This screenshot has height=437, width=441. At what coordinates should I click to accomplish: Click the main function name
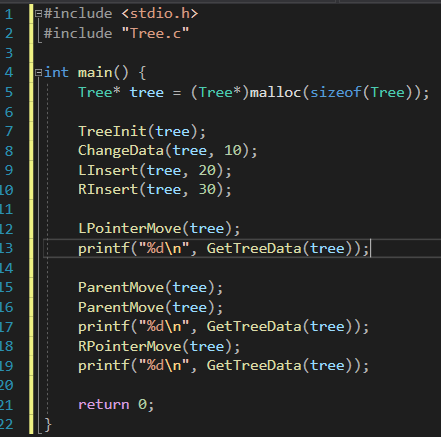[x=95, y=72]
